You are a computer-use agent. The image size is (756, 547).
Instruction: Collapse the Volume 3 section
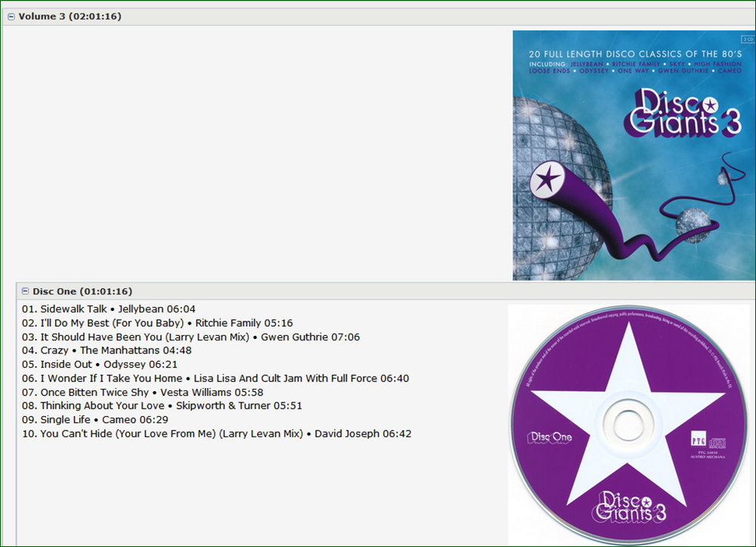coord(11,17)
